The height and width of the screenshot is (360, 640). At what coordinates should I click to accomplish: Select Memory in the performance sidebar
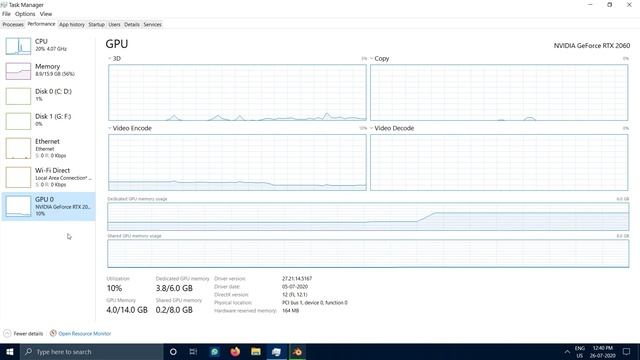(49, 70)
